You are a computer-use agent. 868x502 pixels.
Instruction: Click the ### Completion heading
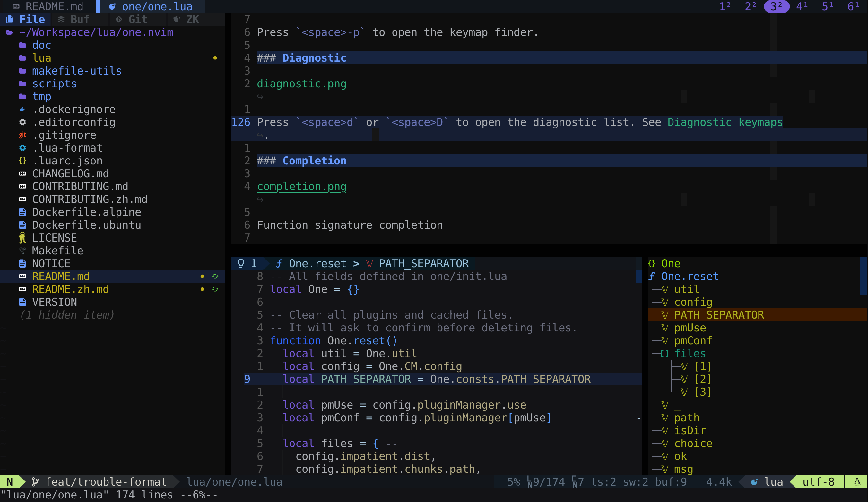point(301,161)
